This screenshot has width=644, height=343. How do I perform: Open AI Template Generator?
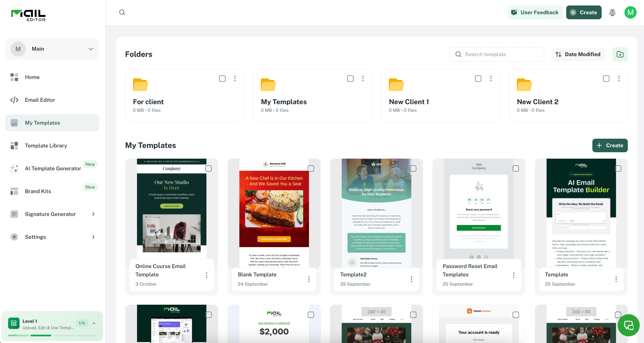[x=52, y=168]
